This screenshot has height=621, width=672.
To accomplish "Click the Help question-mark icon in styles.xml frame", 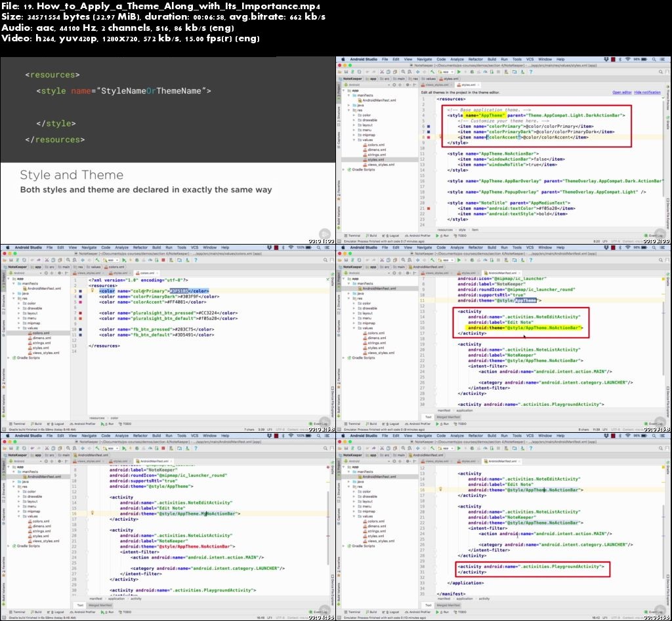I will pyautogui.click(x=531, y=71).
